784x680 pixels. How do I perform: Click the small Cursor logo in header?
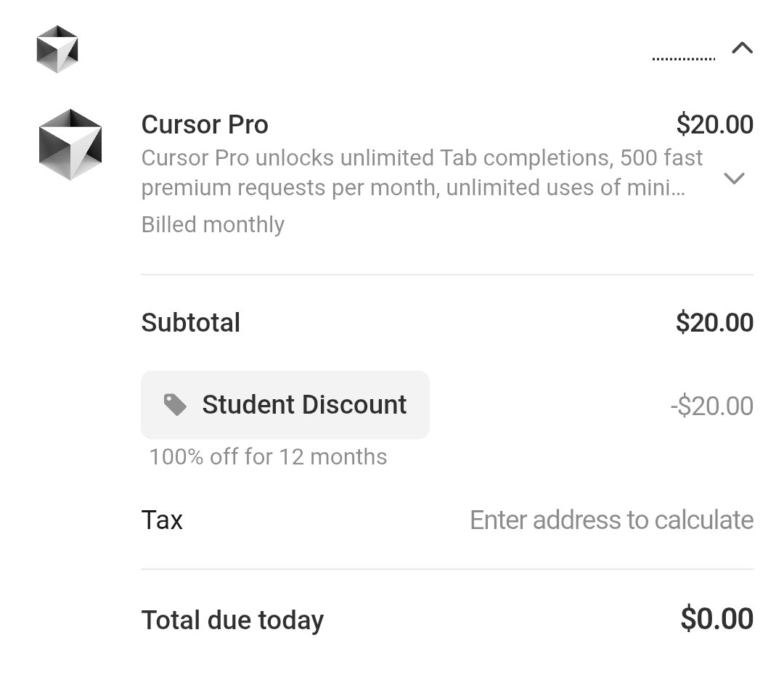(x=57, y=49)
